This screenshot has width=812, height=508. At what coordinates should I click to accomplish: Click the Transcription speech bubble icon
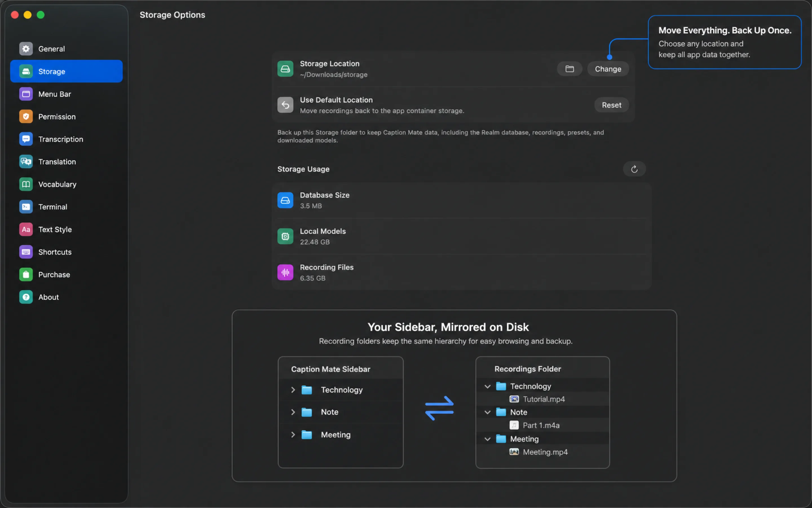pos(26,139)
